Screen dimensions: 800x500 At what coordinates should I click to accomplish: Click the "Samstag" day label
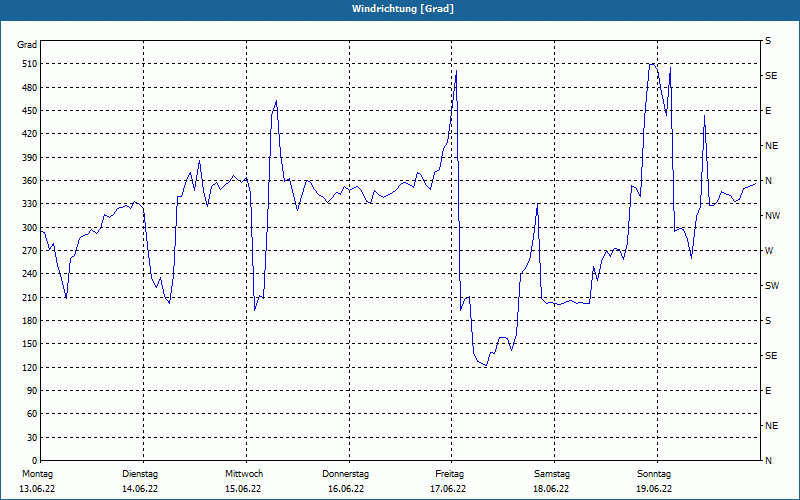pos(552,474)
